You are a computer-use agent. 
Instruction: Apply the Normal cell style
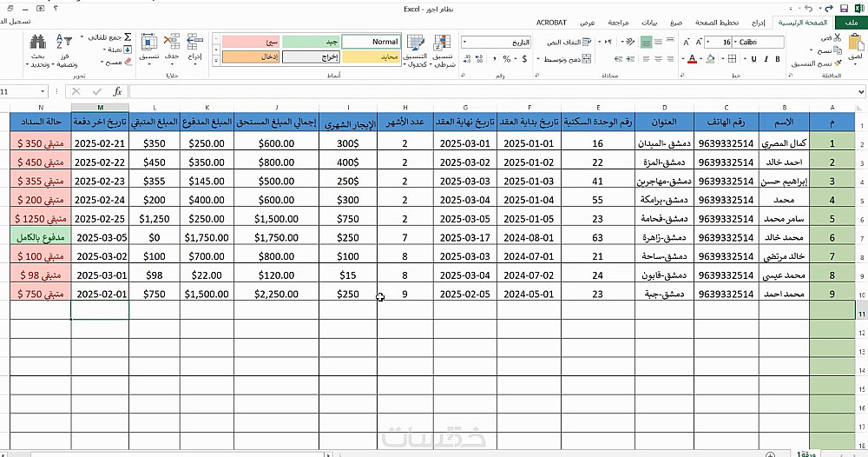[371, 42]
